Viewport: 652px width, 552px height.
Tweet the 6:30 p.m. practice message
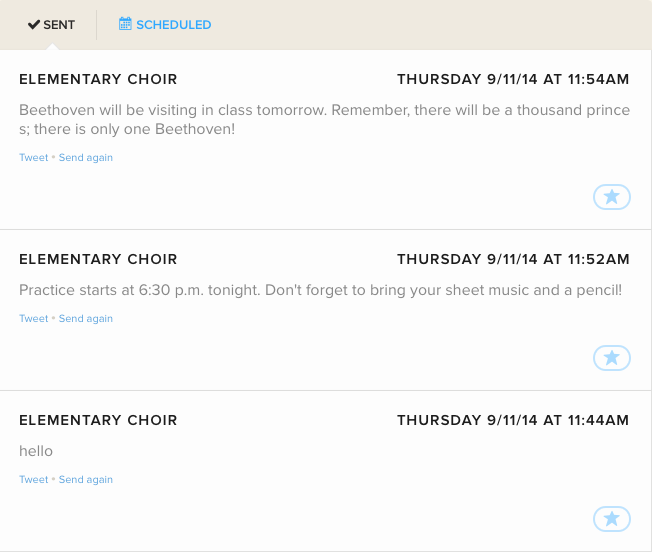pyautogui.click(x=34, y=318)
